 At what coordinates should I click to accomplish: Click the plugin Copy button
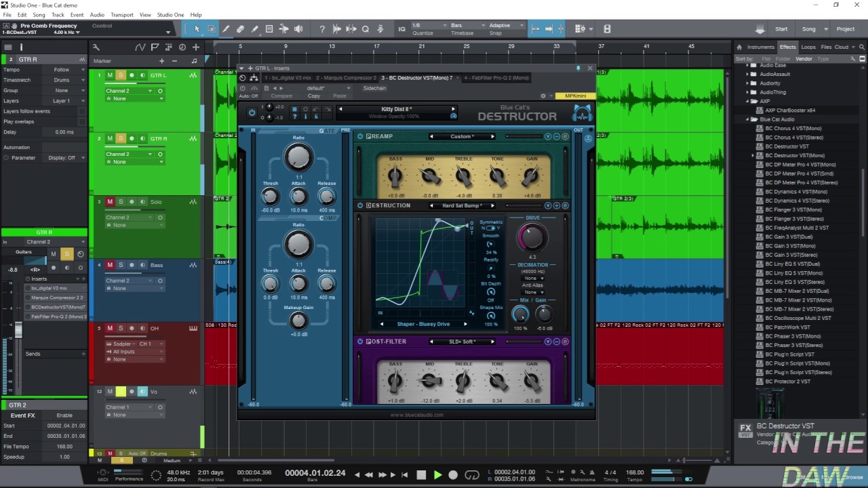coord(314,96)
